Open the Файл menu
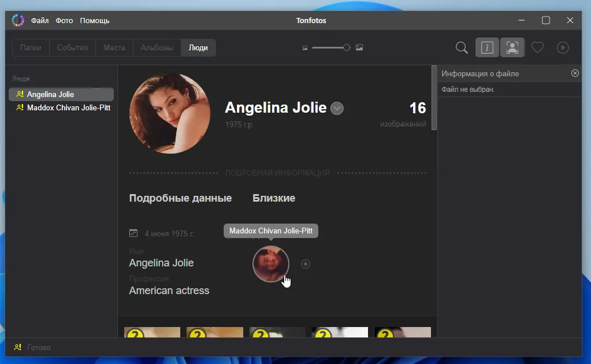591x364 pixels. (x=40, y=21)
